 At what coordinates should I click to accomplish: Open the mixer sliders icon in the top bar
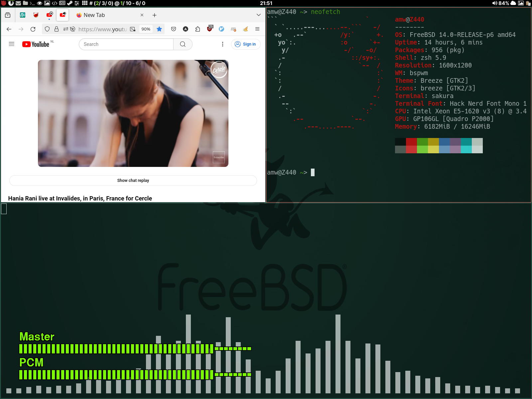[77, 3]
